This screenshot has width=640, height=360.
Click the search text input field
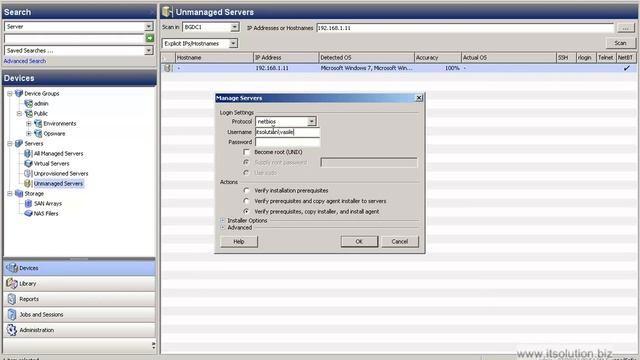click(x=74, y=38)
